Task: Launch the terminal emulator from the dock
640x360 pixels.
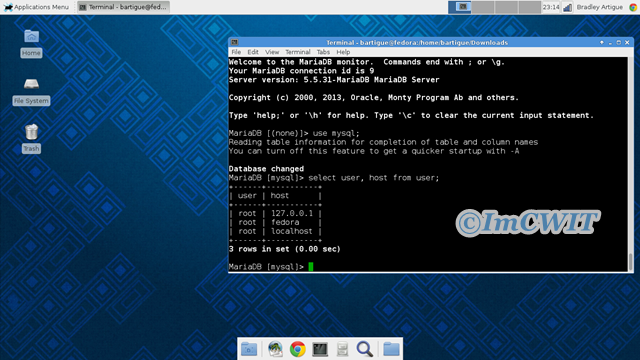Action: coord(320,349)
